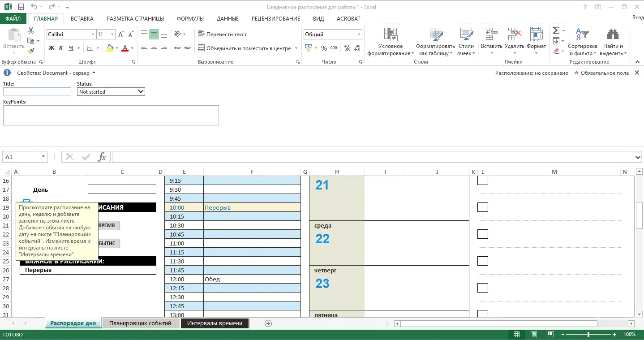The height and width of the screenshot is (340, 644).
Task: Check the box in row 25 of column L
Action: 482,261
